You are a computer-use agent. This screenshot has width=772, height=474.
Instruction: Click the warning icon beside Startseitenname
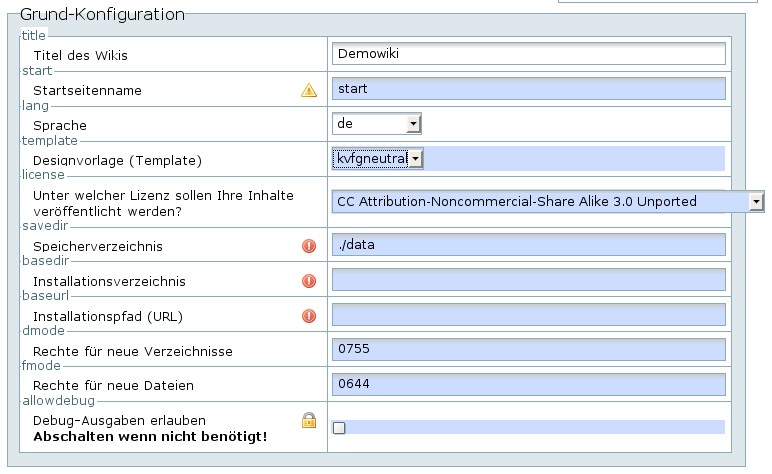[309, 90]
